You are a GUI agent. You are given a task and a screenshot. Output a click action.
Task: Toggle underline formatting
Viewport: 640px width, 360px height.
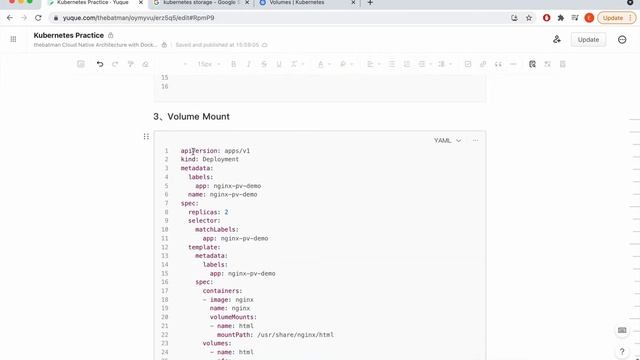point(279,64)
